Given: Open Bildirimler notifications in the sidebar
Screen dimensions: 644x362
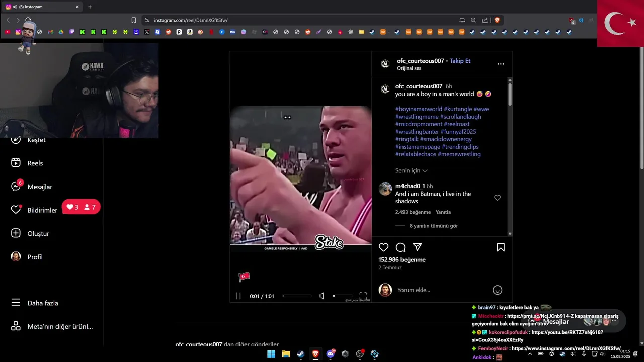Looking at the screenshot, I should [34, 210].
